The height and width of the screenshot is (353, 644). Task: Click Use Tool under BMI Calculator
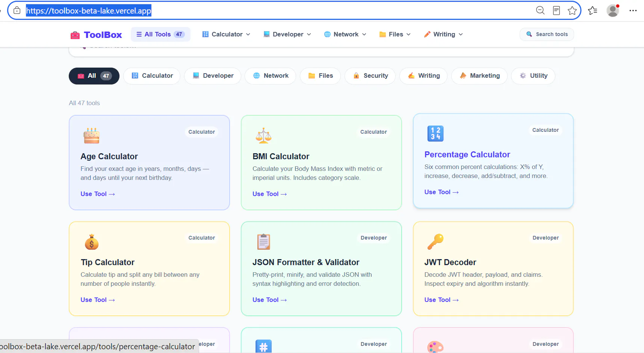pos(270,194)
